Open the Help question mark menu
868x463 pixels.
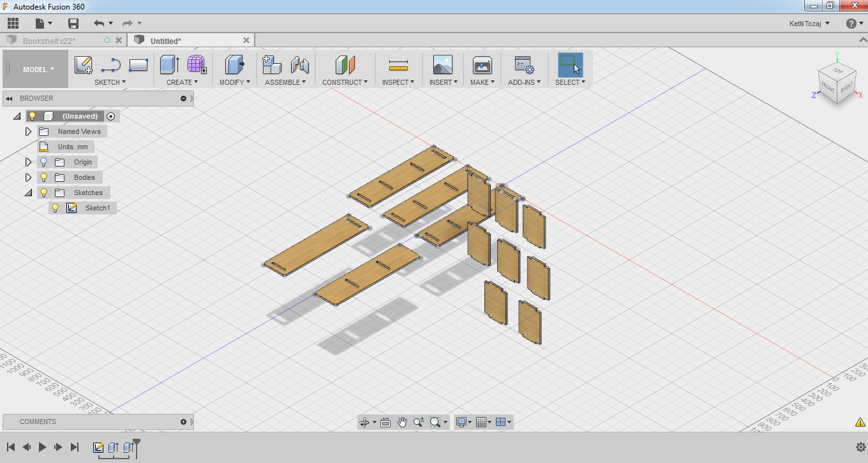[x=851, y=24]
